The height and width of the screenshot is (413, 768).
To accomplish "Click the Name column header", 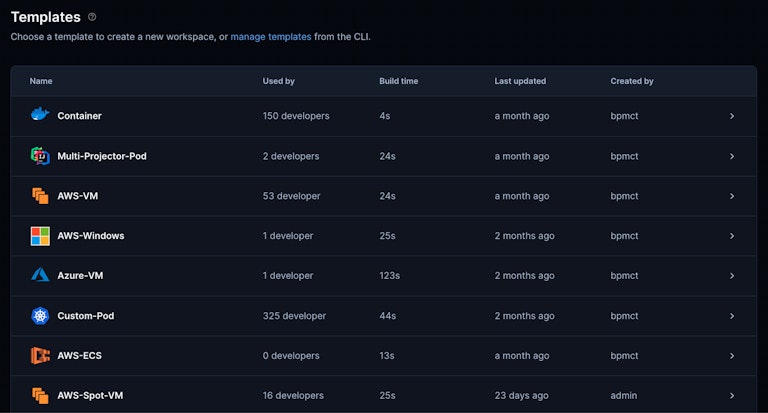I will [x=41, y=81].
